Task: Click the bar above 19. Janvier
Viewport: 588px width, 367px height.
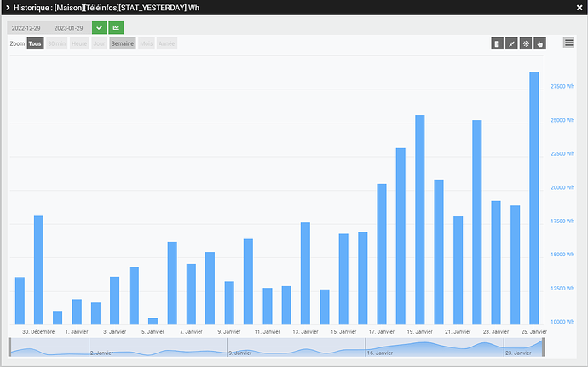Action: [420, 220]
